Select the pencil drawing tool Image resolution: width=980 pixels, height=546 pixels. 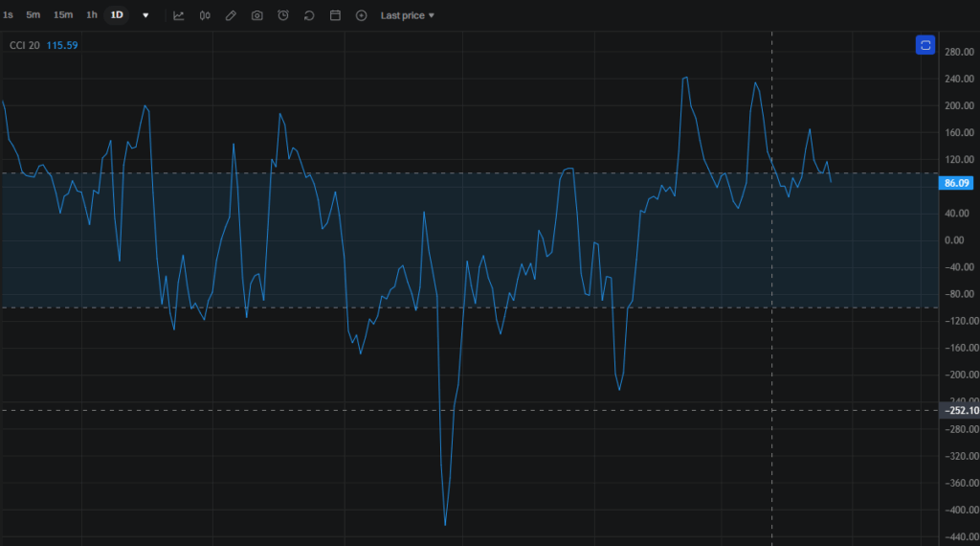click(x=231, y=15)
